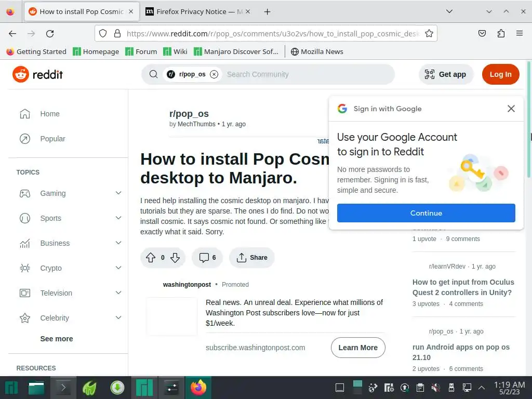Open the clock showing 1:19 AM
Image resolution: width=532 pixels, height=399 pixels.
(509, 388)
